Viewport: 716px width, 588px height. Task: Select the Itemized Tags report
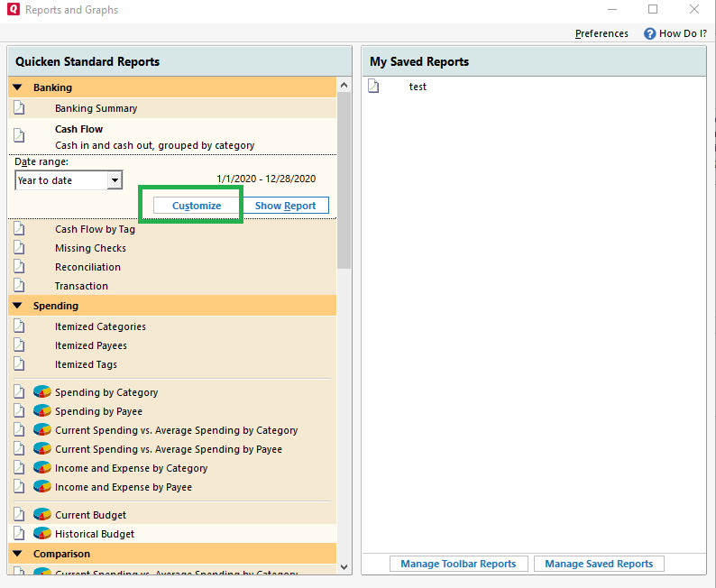[86, 364]
